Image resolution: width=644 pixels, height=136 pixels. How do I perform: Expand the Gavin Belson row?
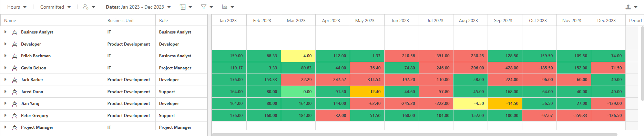tap(5, 68)
